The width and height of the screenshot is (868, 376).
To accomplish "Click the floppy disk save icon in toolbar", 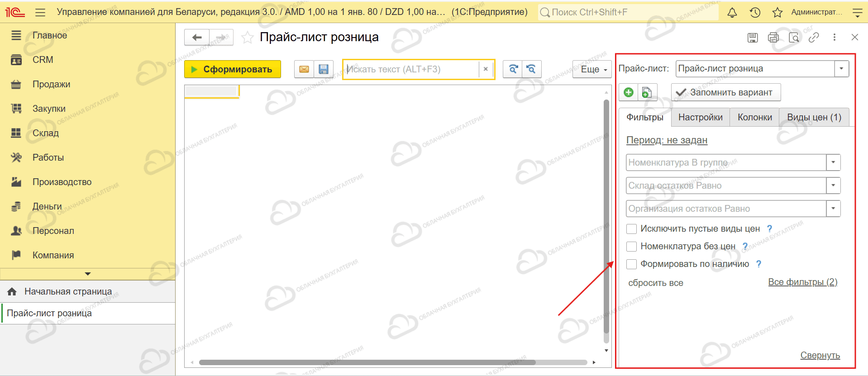I will [x=323, y=69].
